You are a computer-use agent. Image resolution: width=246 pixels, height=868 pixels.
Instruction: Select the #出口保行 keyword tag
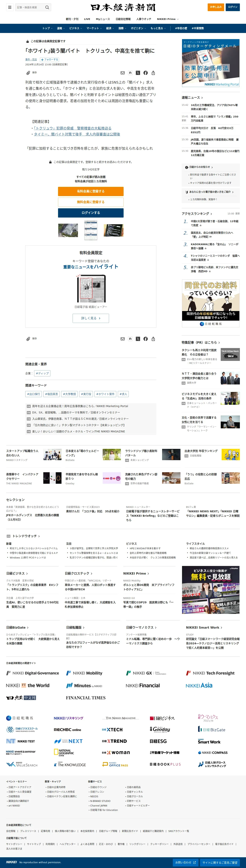tap(33, 394)
